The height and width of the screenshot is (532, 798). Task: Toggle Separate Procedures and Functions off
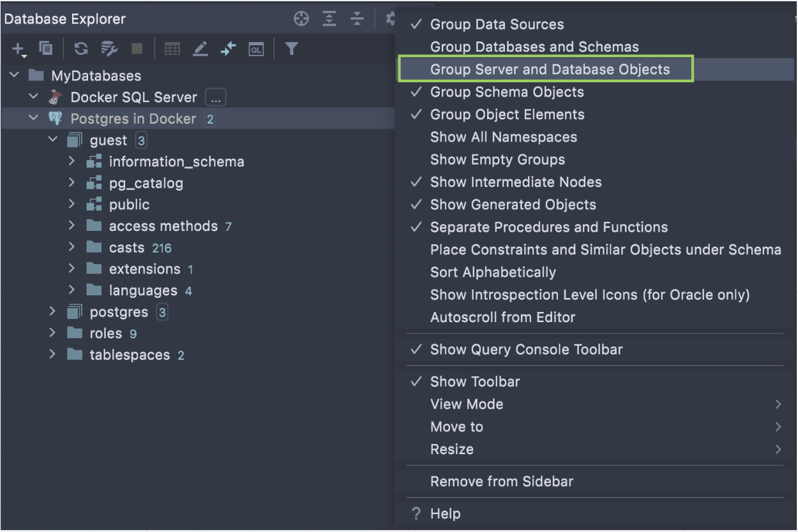548,227
